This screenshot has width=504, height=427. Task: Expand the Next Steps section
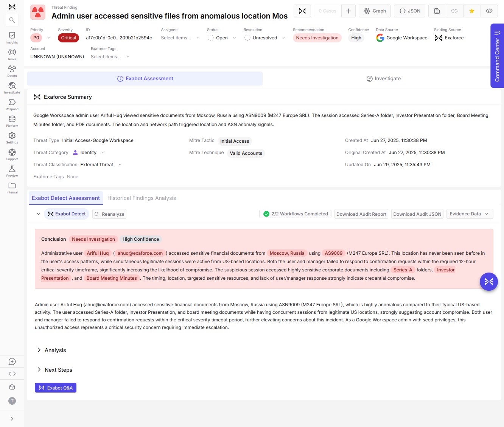pos(55,370)
